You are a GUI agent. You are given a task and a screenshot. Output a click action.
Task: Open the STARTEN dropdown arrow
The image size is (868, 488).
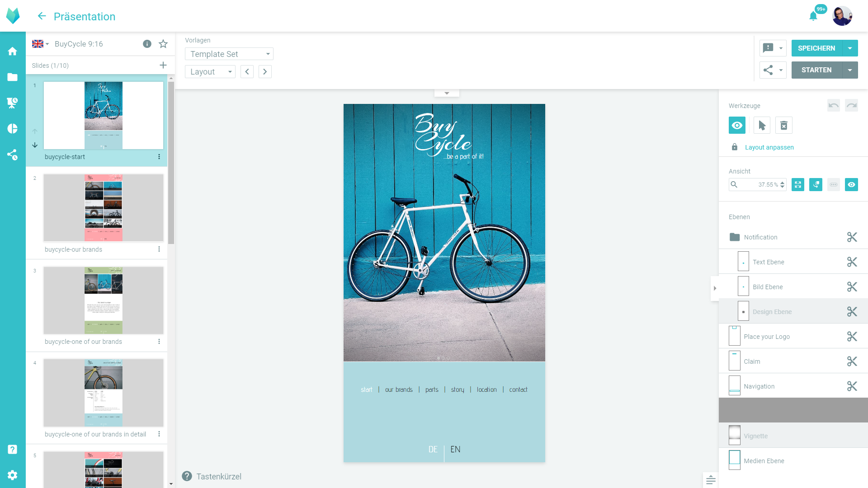850,70
